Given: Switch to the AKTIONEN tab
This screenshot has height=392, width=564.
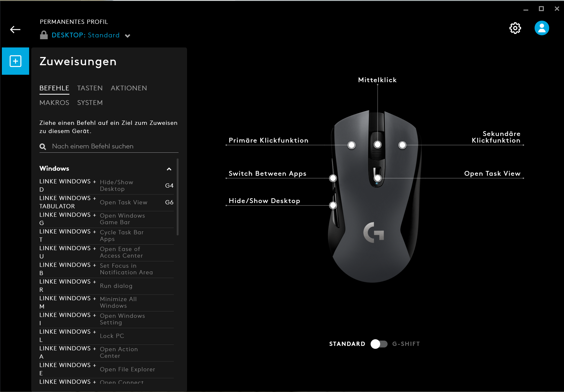Looking at the screenshot, I should (129, 88).
